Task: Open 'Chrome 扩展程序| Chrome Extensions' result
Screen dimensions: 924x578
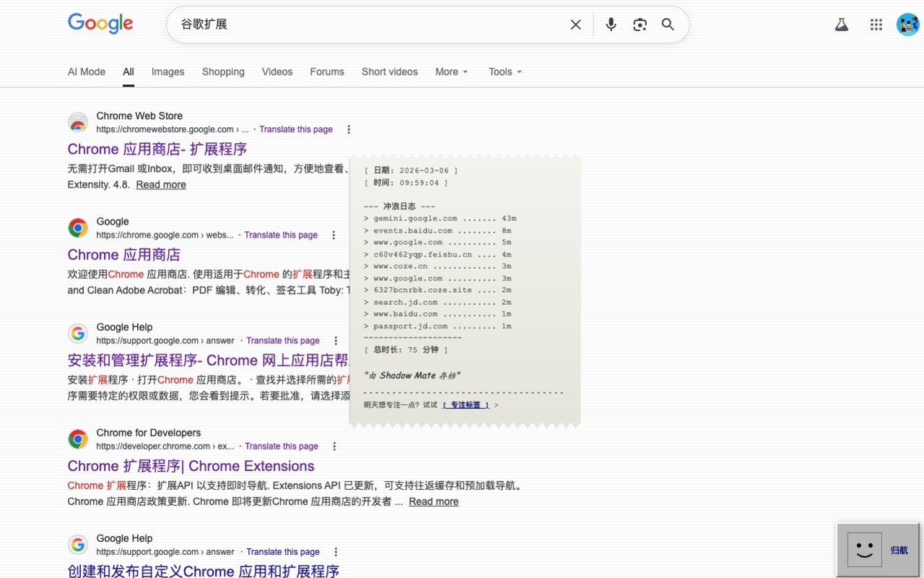Action: [x=191, y=466]
